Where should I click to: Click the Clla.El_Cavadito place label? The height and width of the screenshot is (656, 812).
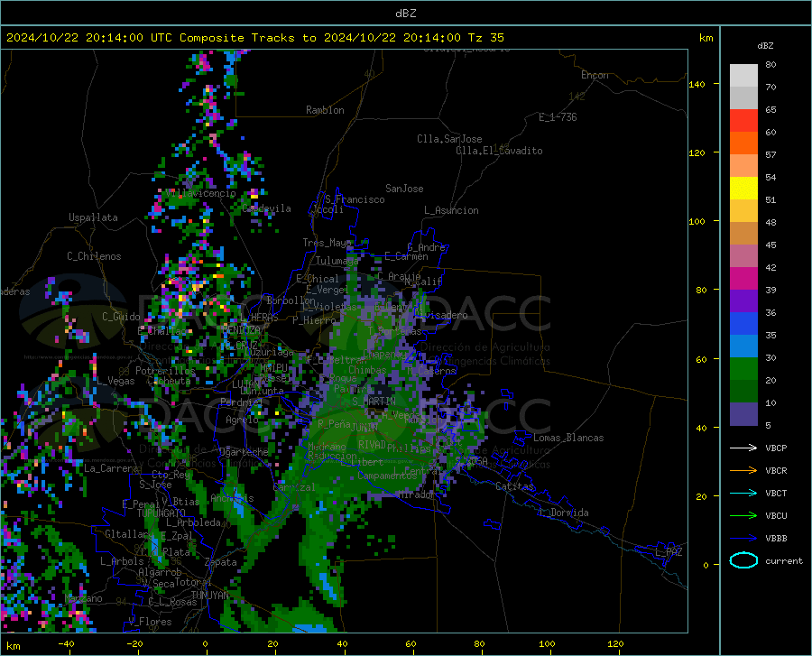499,151
